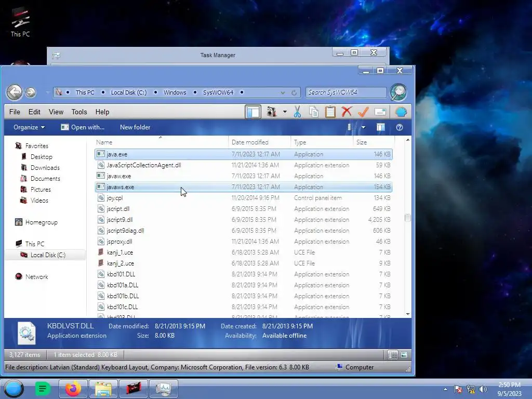Switch to large icons view in status bar
This screenshot has height=399, width=532.
coord(404,355)
